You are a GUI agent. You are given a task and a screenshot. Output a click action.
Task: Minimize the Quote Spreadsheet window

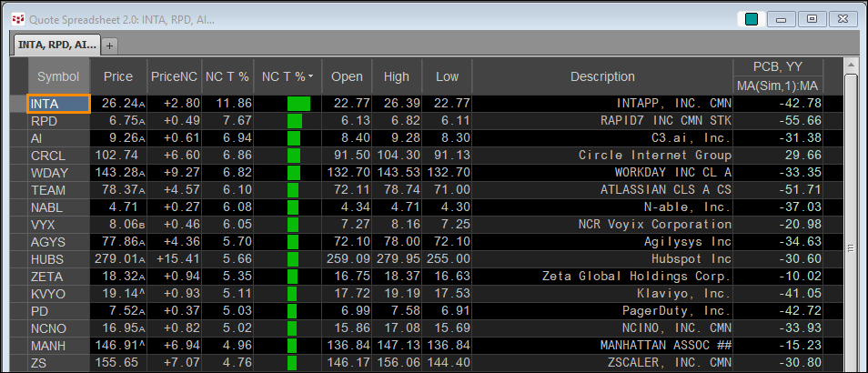click(782, 19)
